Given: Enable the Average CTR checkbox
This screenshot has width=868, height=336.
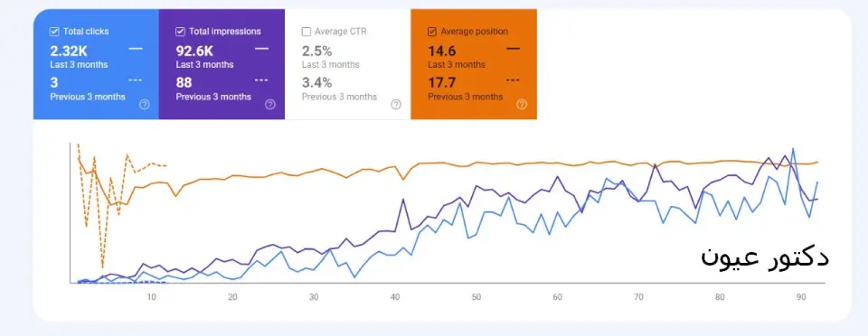Looking at the screenshot, I should click(x=307, y=32).
